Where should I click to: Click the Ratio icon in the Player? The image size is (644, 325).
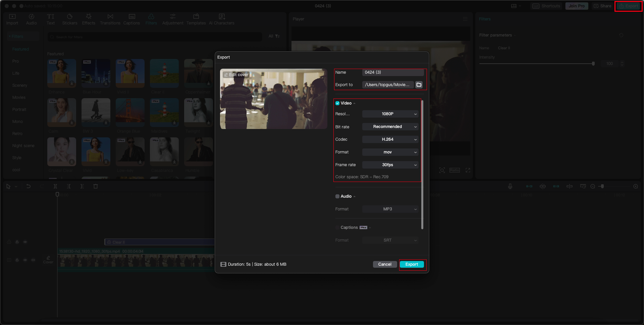tap(455, 170)
